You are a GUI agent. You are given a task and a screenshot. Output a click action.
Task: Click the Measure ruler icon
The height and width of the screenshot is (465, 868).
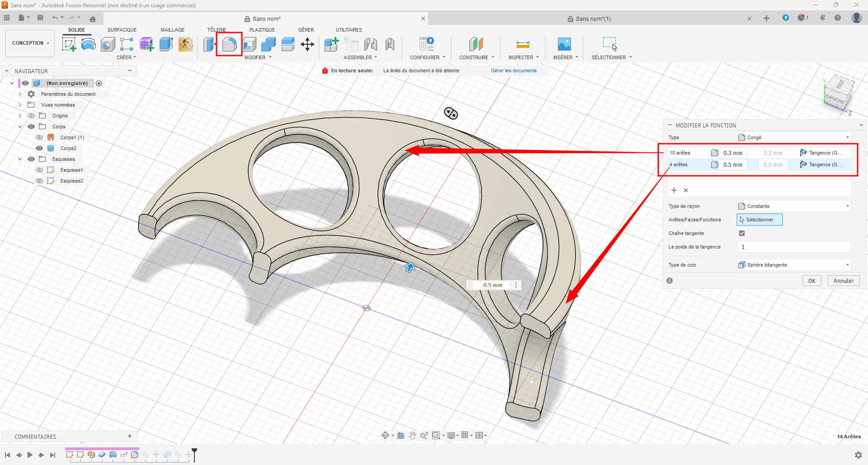523,44
